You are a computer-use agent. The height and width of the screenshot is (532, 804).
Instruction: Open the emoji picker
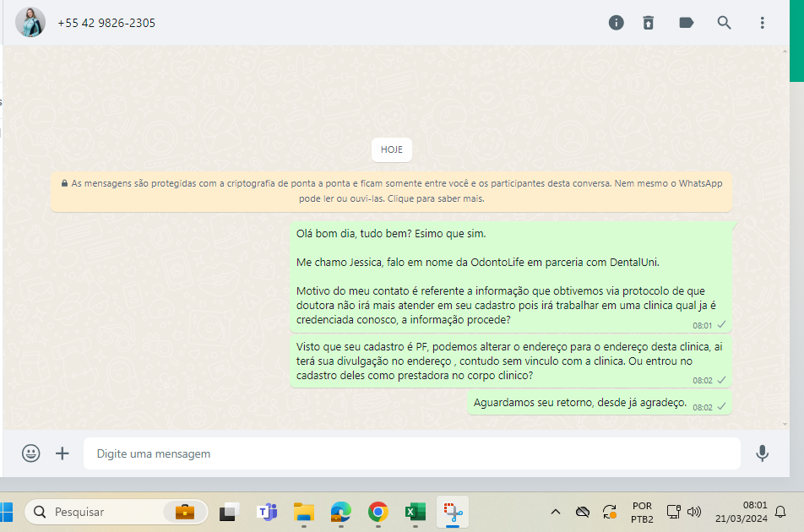point(30,453)
